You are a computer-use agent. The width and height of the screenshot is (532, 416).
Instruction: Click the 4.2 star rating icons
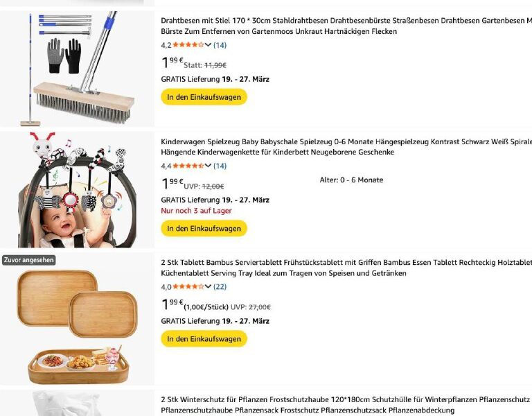click(x=188, y=45)
